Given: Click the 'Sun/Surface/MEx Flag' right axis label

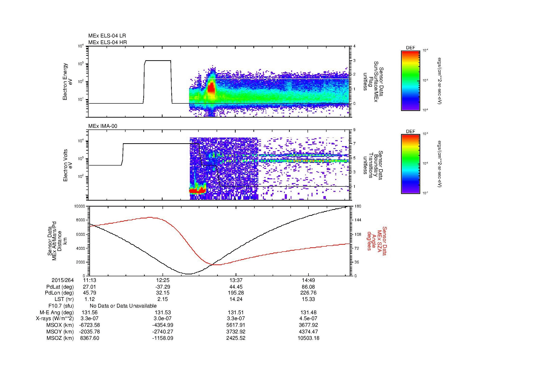Looking at the screenshot, I should [372, 82].
